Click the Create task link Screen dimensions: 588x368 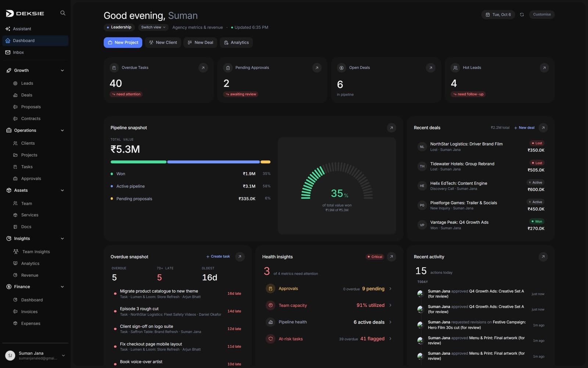218,256
